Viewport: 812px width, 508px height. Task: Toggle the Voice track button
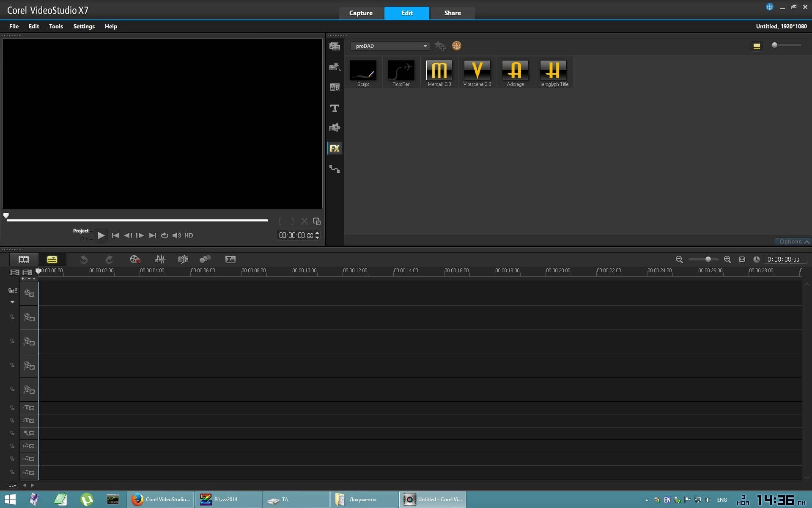click(29, 433)
